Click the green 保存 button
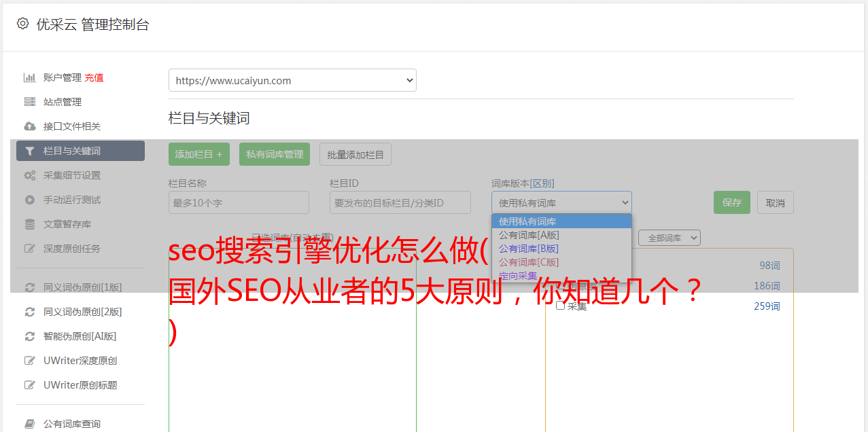Screen dimensions: 868x432 (x=732, y=202)
